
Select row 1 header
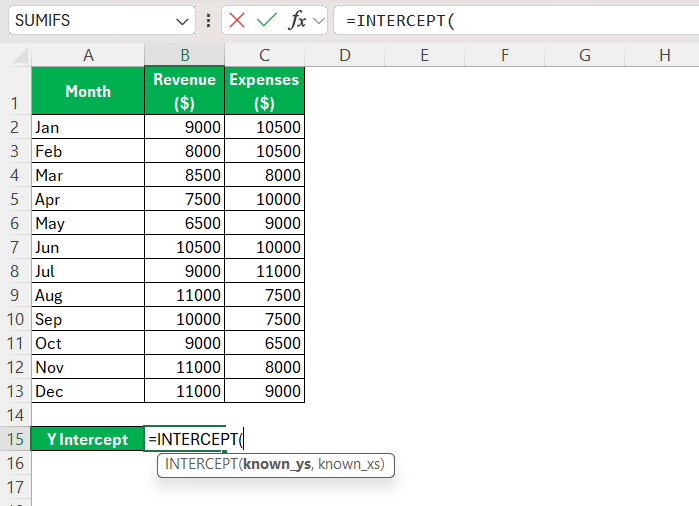pyautogui.click(x=15, y=91)
